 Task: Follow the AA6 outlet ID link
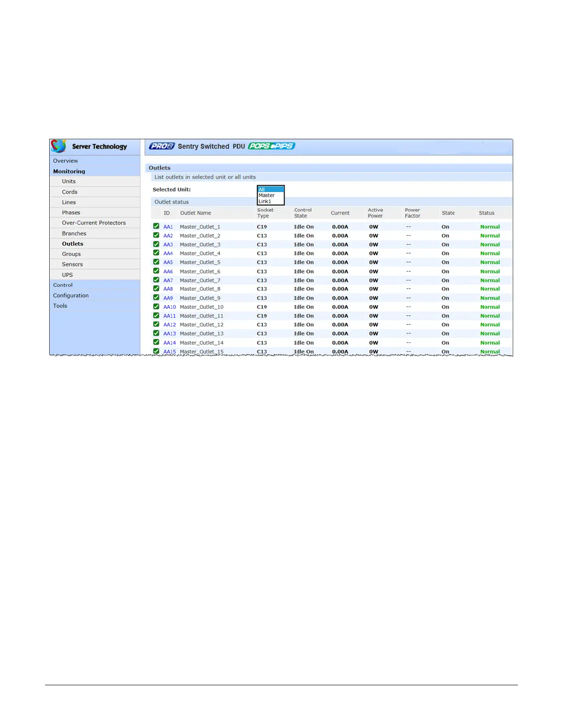pos(168,272)
